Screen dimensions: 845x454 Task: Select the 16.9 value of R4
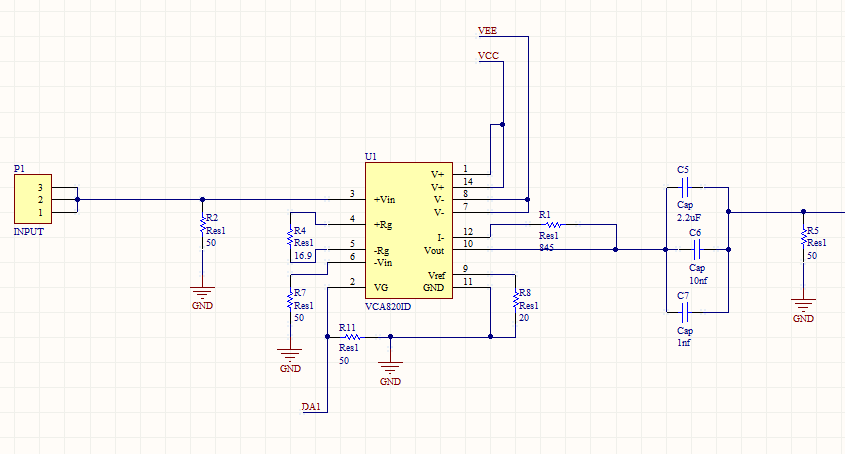point(303,255)
